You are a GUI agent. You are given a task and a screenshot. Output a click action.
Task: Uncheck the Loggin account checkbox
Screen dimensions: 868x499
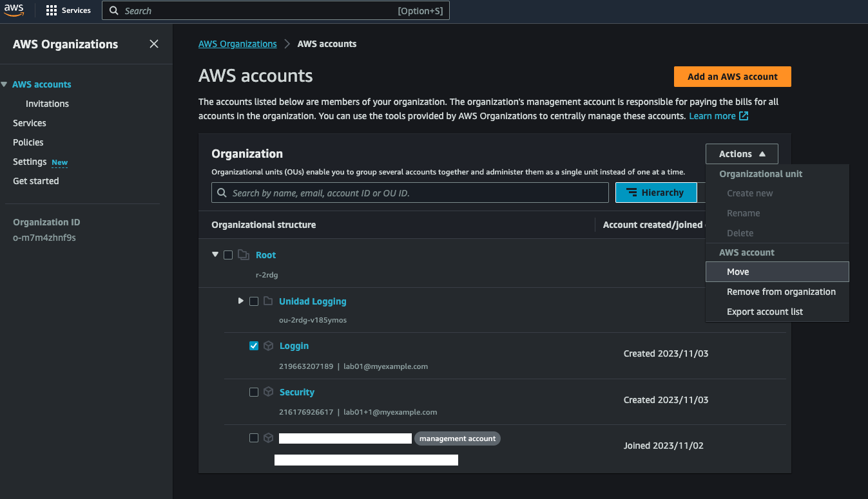tap(254, 346)
